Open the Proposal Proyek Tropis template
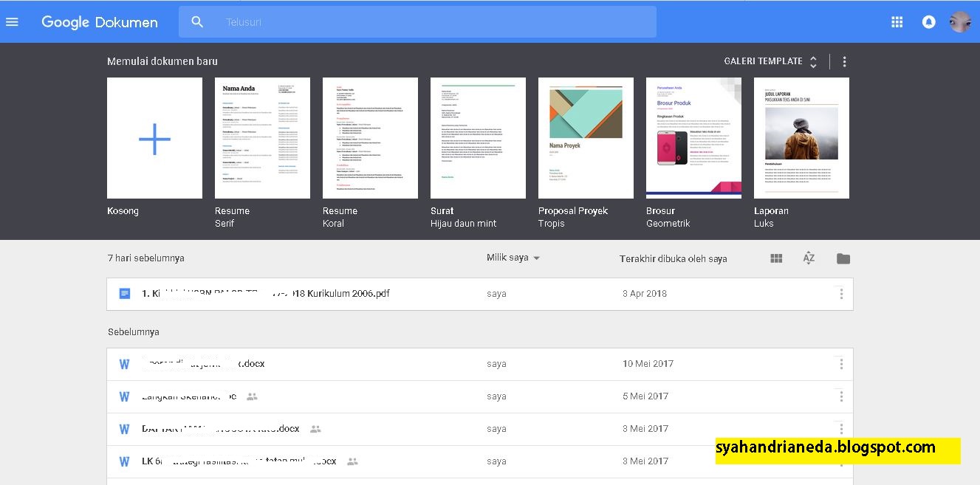Viewport: 980px width, 485px height. [x=586, y=137]
